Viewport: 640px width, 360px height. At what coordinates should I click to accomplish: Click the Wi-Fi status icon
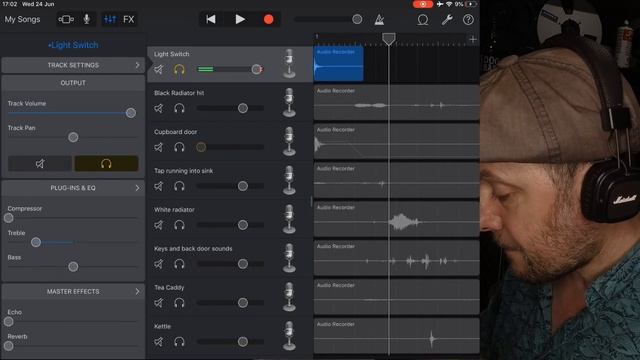tap(449, 4)
